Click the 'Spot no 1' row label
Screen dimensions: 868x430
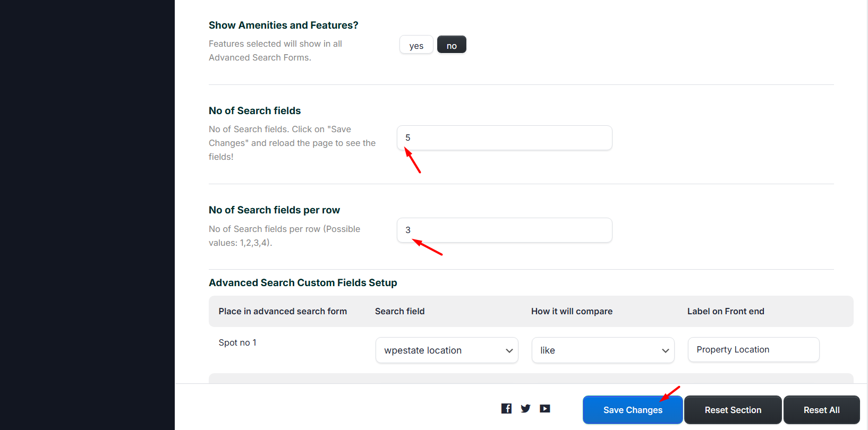coord(237,343)
